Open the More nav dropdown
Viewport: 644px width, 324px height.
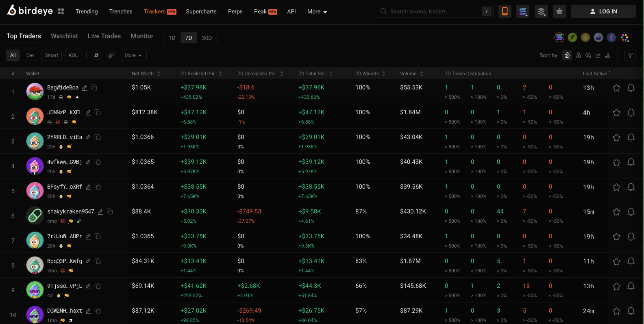317,11
